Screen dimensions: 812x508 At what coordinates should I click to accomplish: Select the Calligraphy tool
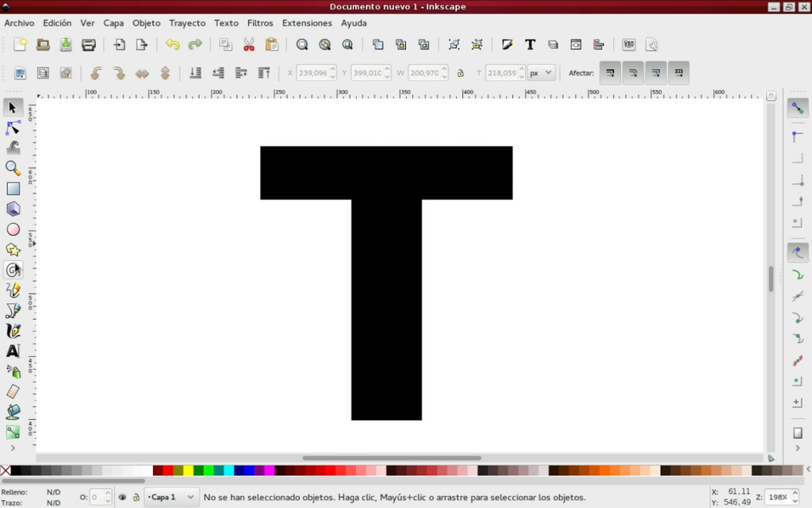coord(13,330)
